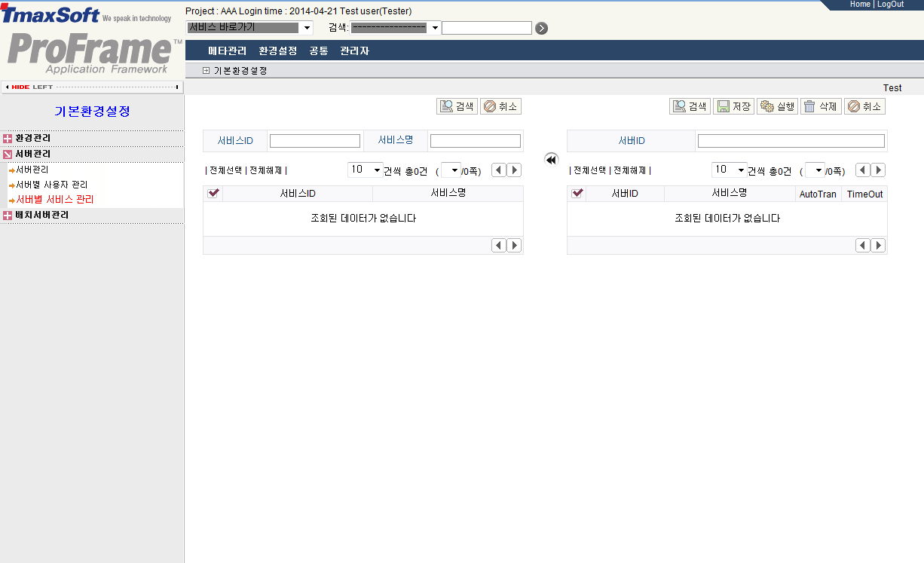This screenshot has height=563, width=924.
Task: Click HIDE LEFT to collapse the sidebar
Action: (x=92, y=87)
